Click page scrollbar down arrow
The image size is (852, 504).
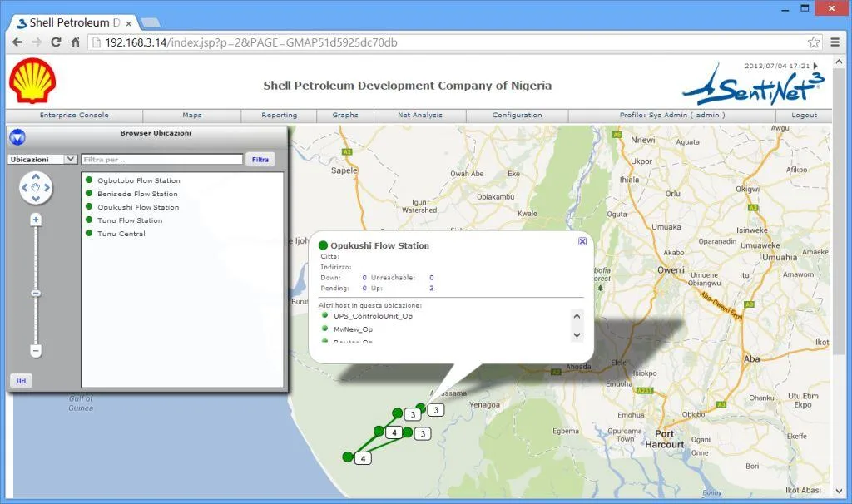(840, 491)
